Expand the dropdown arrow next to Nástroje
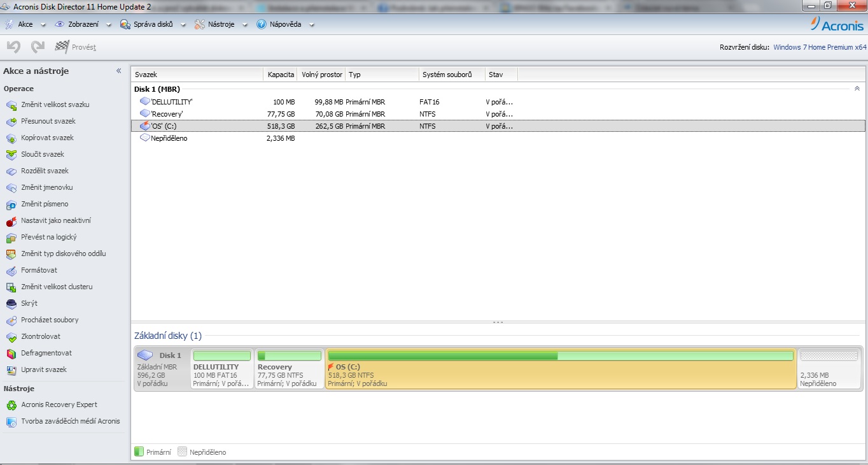This screenshot has width=868, height=465. [x=245, y=25]
